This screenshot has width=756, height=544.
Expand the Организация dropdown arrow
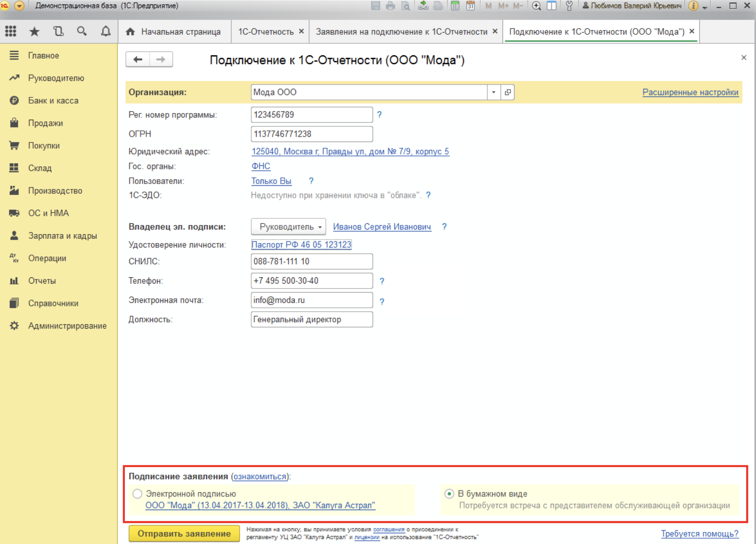coord(494,92)
